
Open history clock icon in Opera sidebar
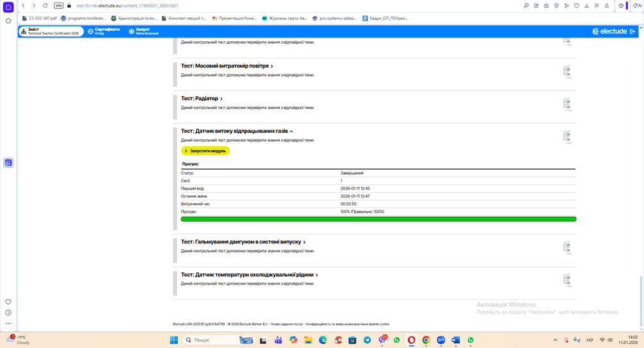[8, 313]
